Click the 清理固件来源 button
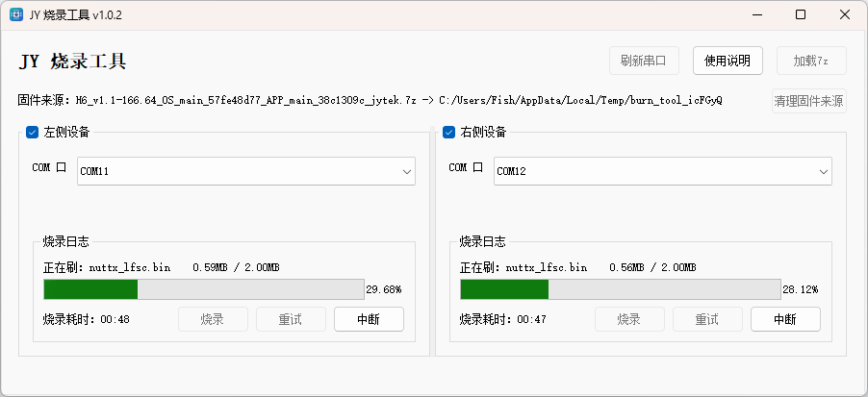The image size is (868, 397). tap(809, 101)
